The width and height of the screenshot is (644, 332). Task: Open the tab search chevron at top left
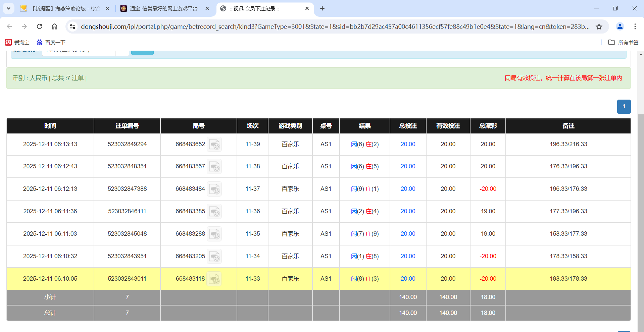8,8
